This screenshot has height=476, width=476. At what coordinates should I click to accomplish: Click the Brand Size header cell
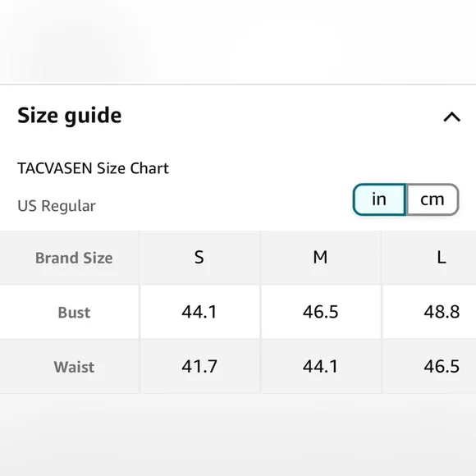click(x=74, y=258)
